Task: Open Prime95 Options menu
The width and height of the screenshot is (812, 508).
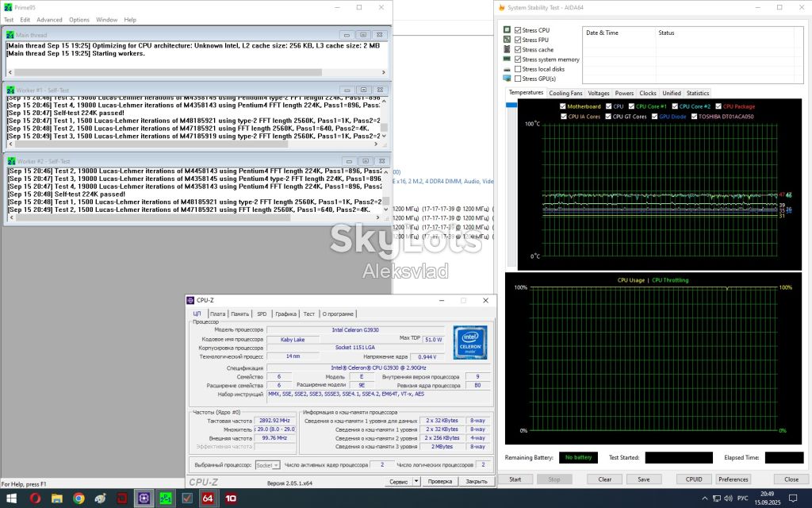Action: 79,20
